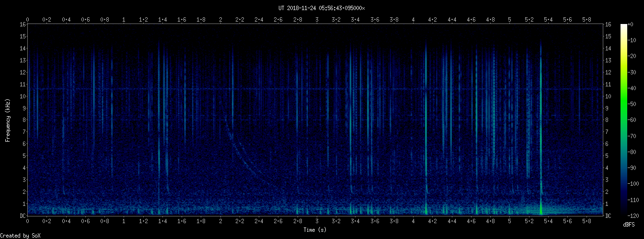
Task: Click '5' on the bottom time axis
Action: pos(509,221)
